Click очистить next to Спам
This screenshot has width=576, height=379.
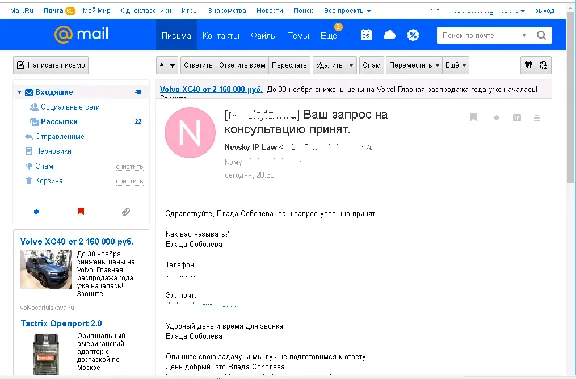point(129,167)
